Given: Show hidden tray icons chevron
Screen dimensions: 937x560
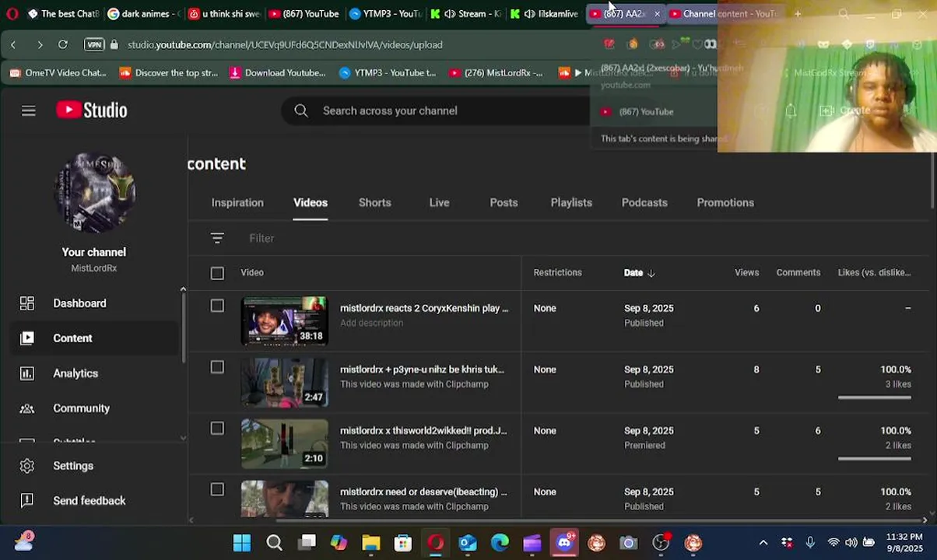Looking at the screenshot, I should (x=763, y=542).
